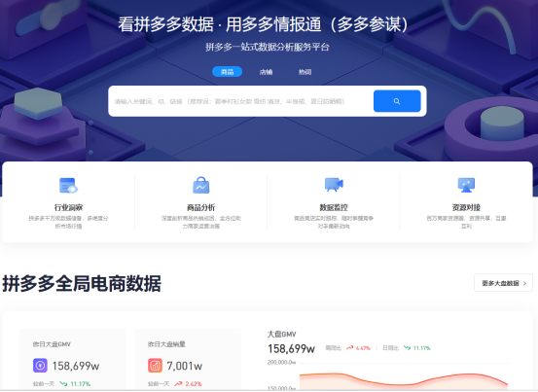The width and height of the screenshot is (538, 392).
Task: Click the 周同比 4.47% indicator
Action: (348, 348)
